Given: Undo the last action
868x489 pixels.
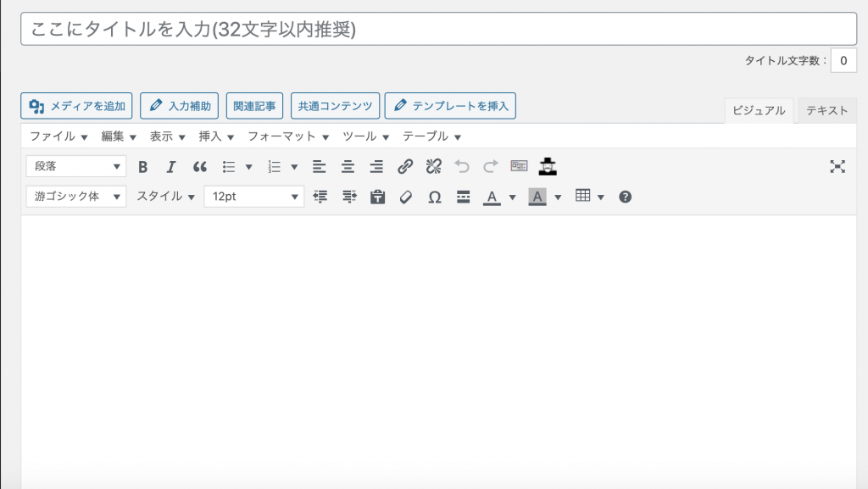Looking at the screenshot, I should 462,166.
